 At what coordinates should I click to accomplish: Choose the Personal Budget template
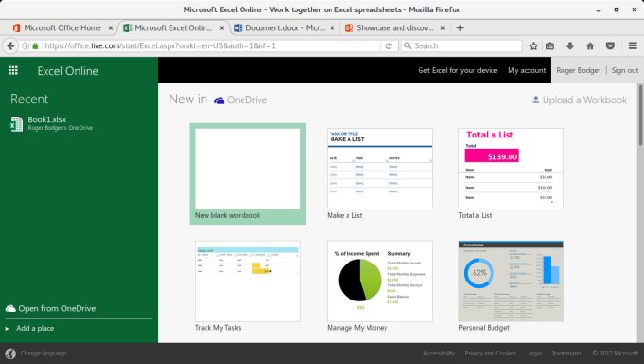tap(511, 282)
